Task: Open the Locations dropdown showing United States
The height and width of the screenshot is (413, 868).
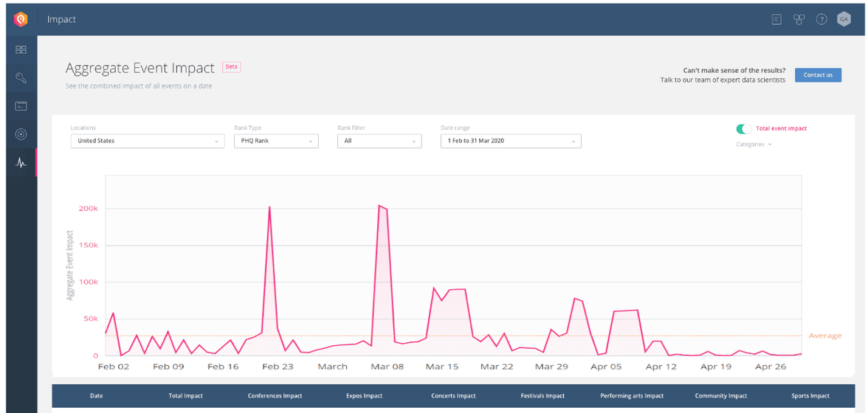Action: point(148,141)
